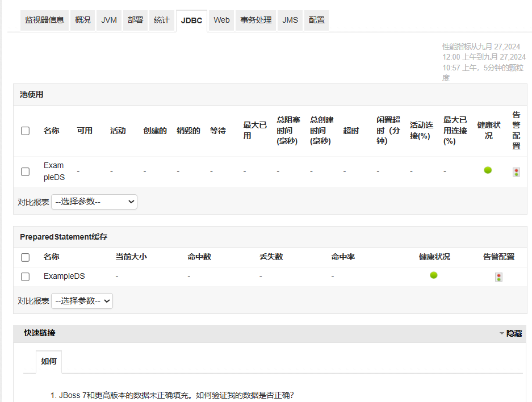Click green health status dot in pool usage table

click(x=488, y=170)
